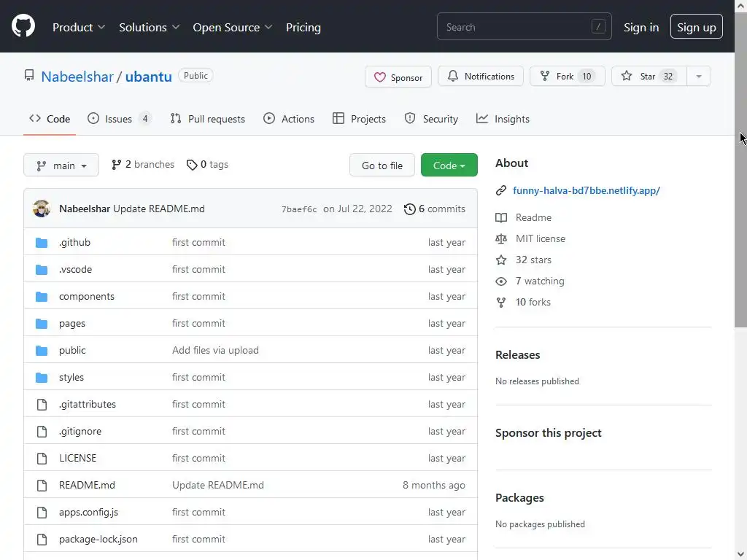Open the Packages heading link
The image size is (747, 560).
tap(519, 497)
